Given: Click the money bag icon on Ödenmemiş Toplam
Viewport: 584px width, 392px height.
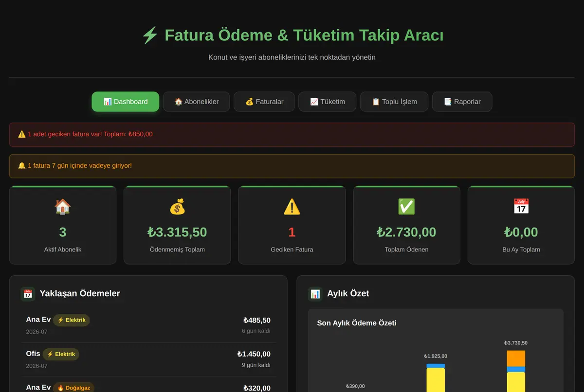Looking at the screenshot, I should [177, 207].
